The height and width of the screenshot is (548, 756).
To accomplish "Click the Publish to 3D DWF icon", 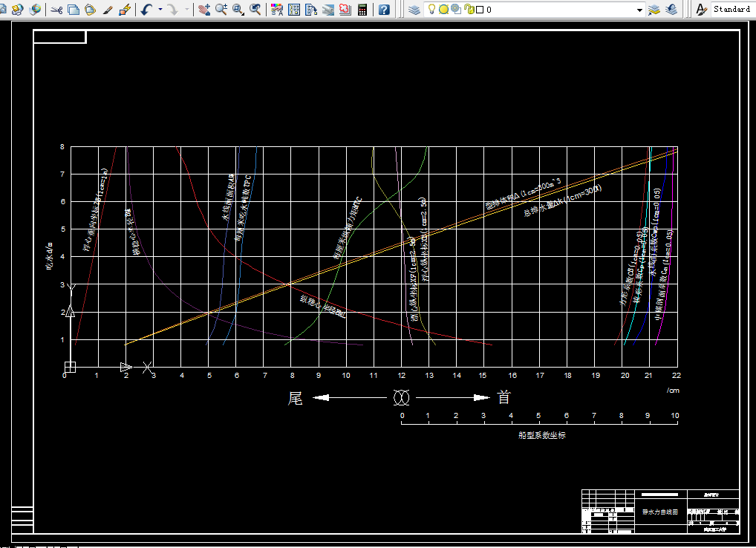I will click(35, 9).
